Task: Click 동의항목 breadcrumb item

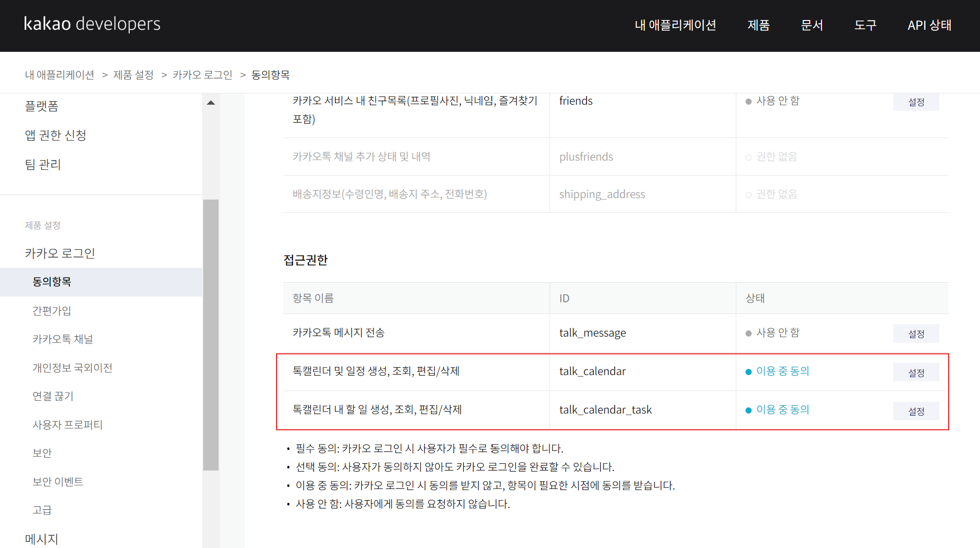Action: click(270, 75)
